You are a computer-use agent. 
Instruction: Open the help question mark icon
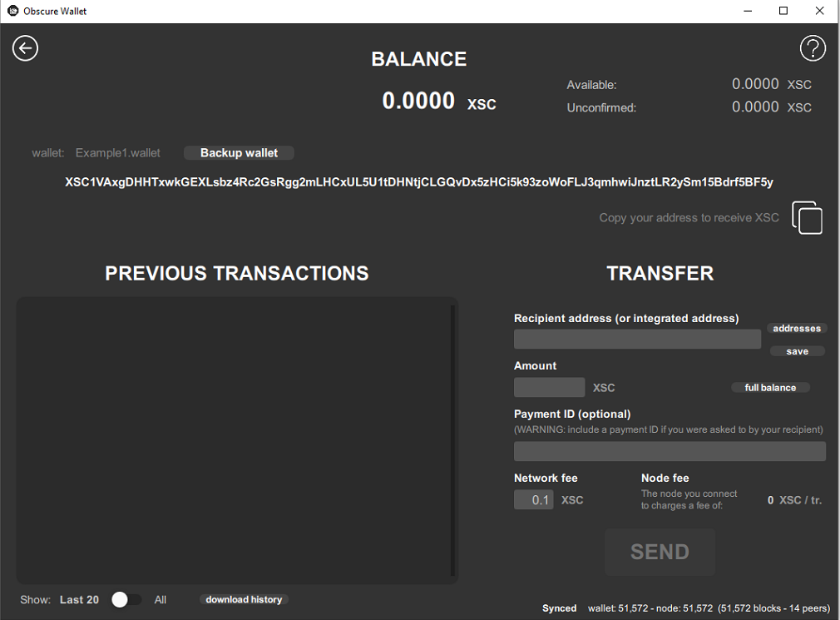(x=812, y=48)
